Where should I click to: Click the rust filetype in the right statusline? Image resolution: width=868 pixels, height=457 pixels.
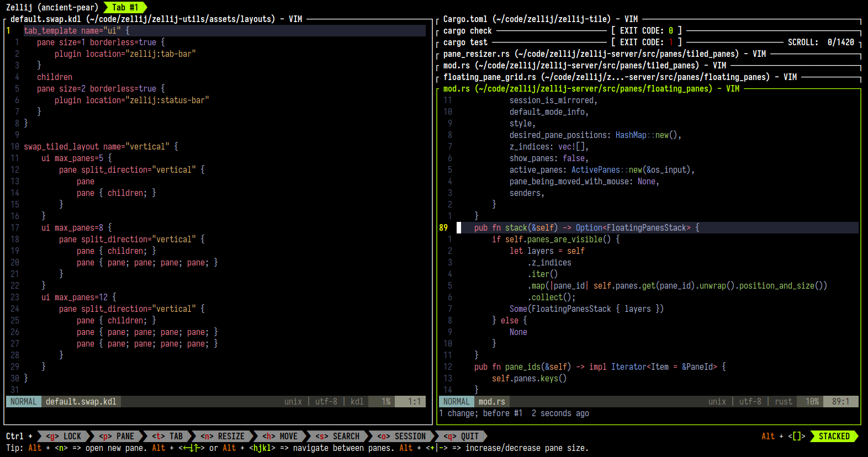pyautogui.click(x=784, y=401)
